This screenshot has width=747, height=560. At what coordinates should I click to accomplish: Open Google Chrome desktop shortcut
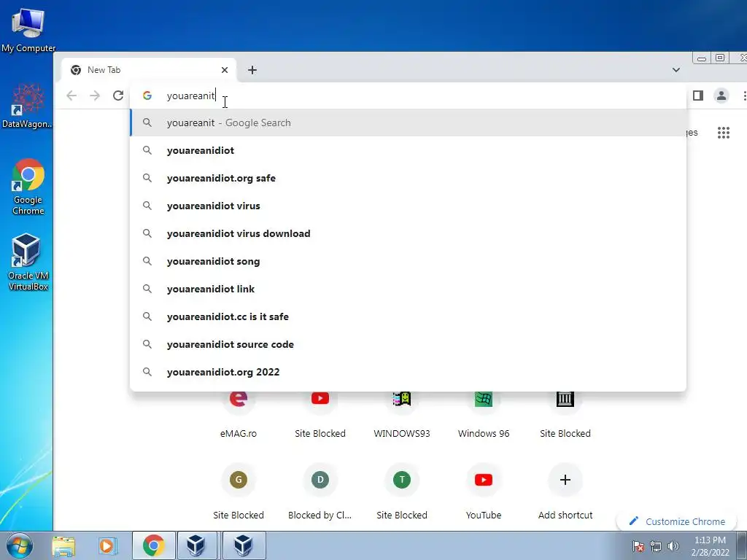click(x=28, y=187)
